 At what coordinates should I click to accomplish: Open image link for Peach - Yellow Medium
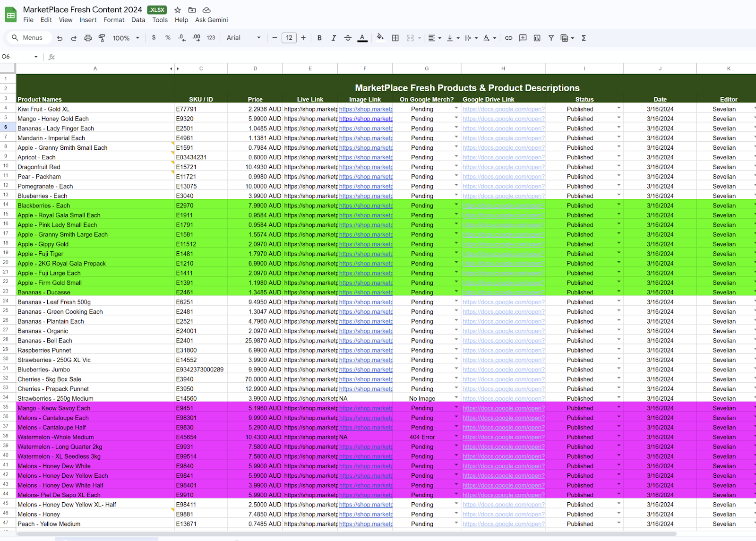click(366, 524)
